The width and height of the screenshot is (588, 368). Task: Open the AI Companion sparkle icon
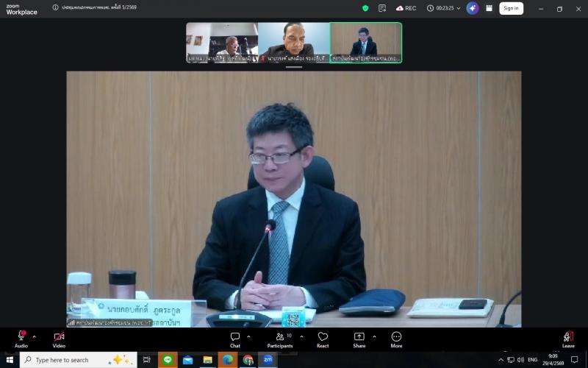tap(473, 8)
